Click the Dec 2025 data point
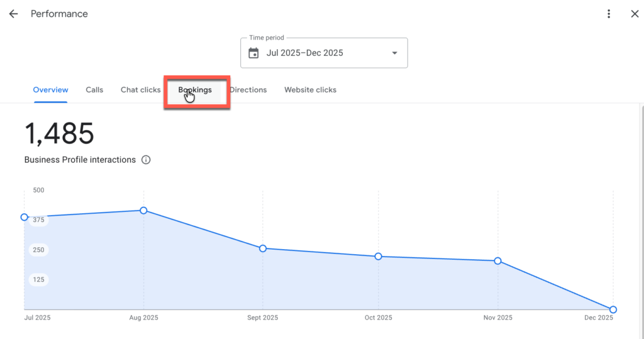 (x=613, y=309)
